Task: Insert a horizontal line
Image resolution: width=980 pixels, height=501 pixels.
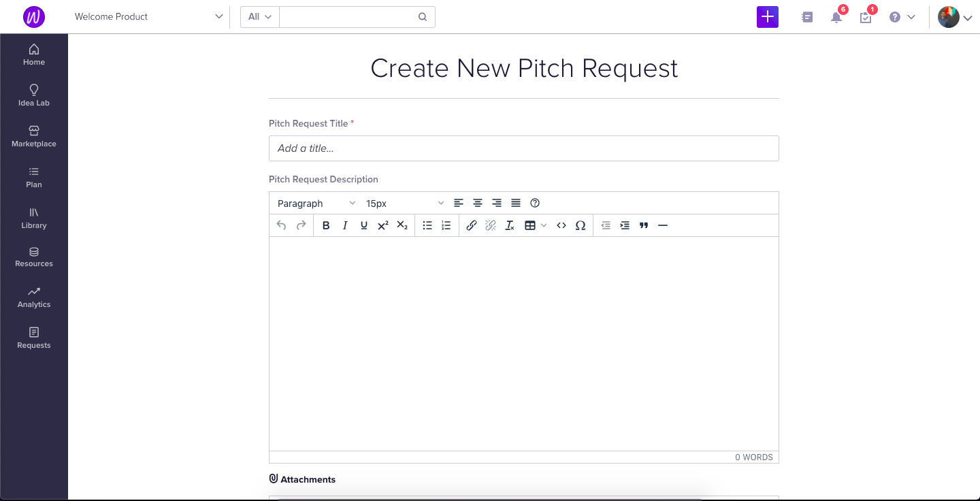Action: [x=663, y=225]
